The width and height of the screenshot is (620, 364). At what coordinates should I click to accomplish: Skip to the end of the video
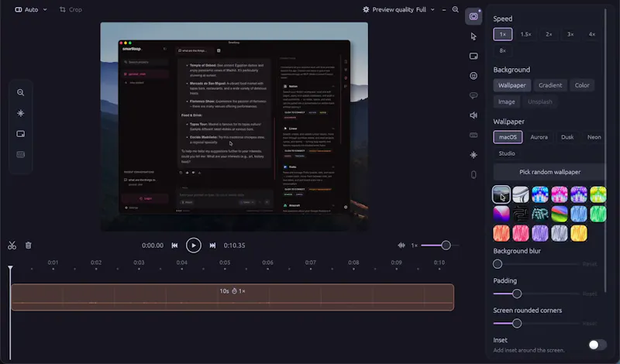pyautogui.click(x=212, y=246)
